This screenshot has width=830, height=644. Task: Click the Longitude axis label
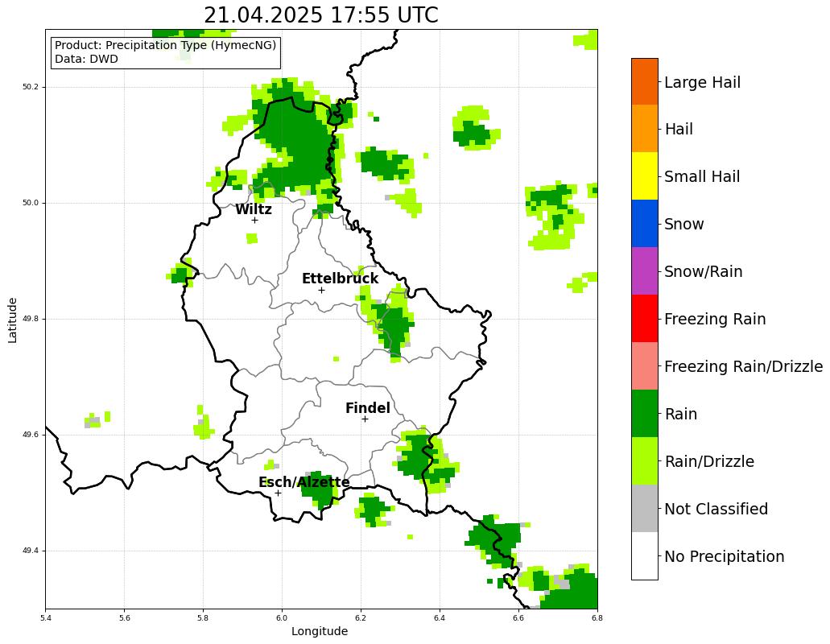pyautogui.click(x=320, y=631)
